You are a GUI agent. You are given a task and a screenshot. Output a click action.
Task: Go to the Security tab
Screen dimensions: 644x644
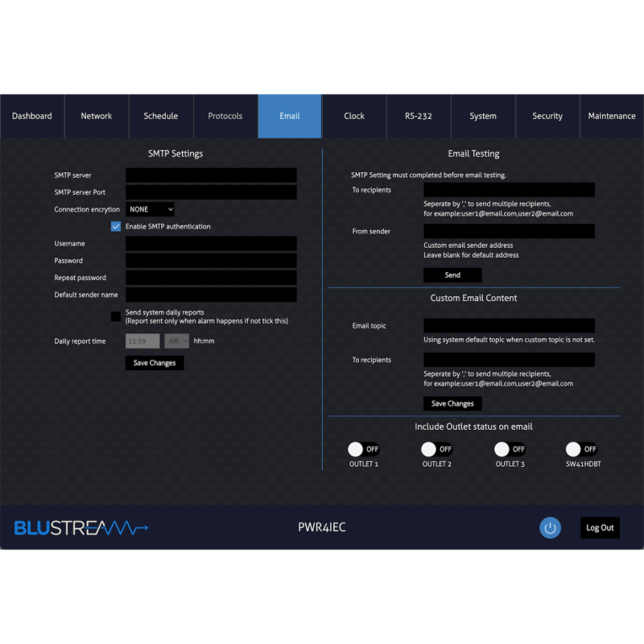pos(547,116)
